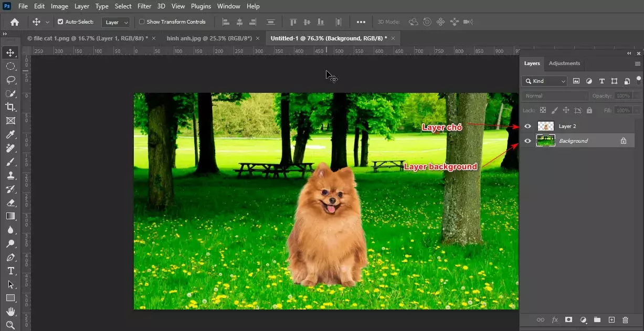Click the Create new layer icon
Screen dimensions: 644x331
[x=611, y=319]
